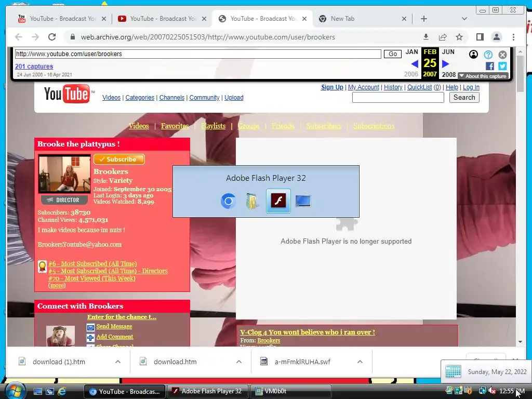Open the 201 captures link
Screen dimensions: 532x399
click(34, 66)
